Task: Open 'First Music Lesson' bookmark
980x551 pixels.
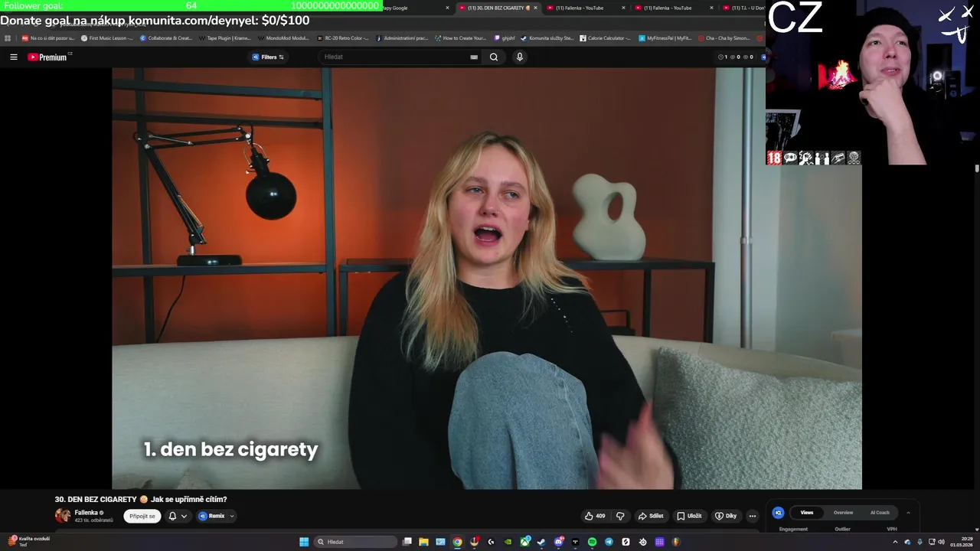Action: click(x=107, y=37)
